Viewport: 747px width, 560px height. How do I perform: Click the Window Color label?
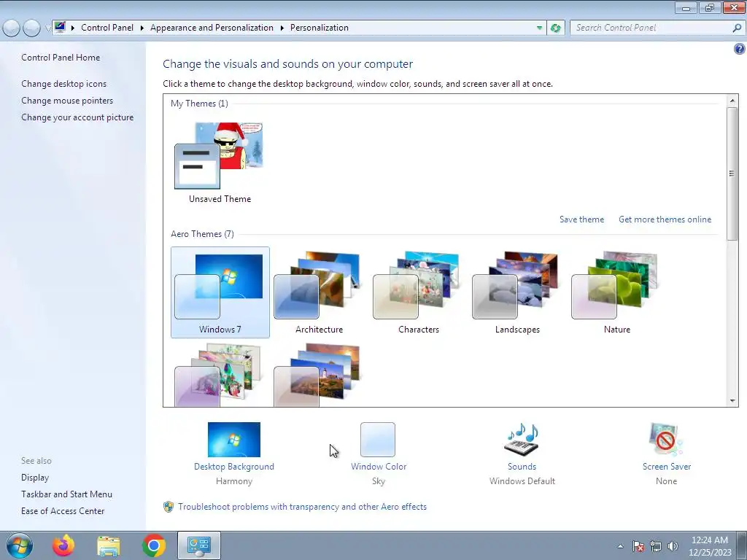(x=379, y=467)
